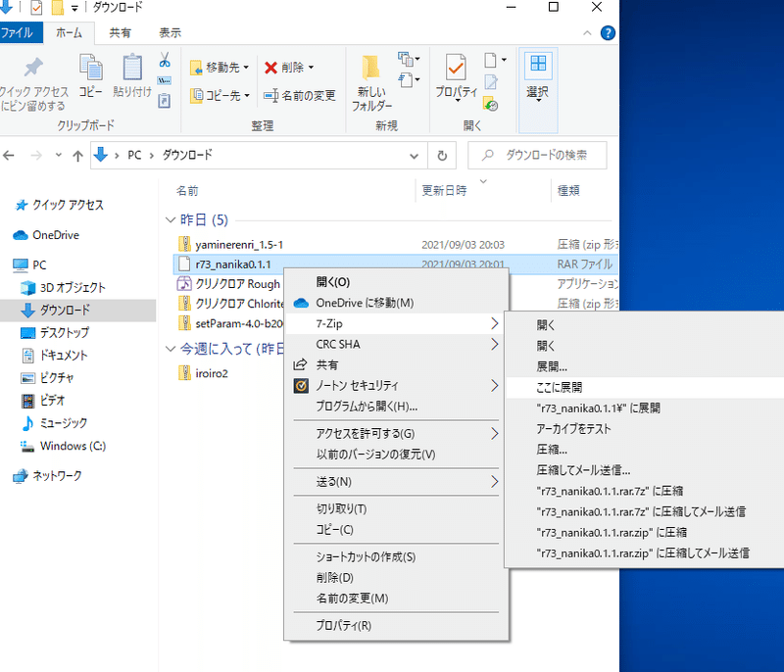The height and width of the screenshot is (672, 784).
Task: Click the Cut scissors icon
Action: pyautogui.click(x=165, y=60)
